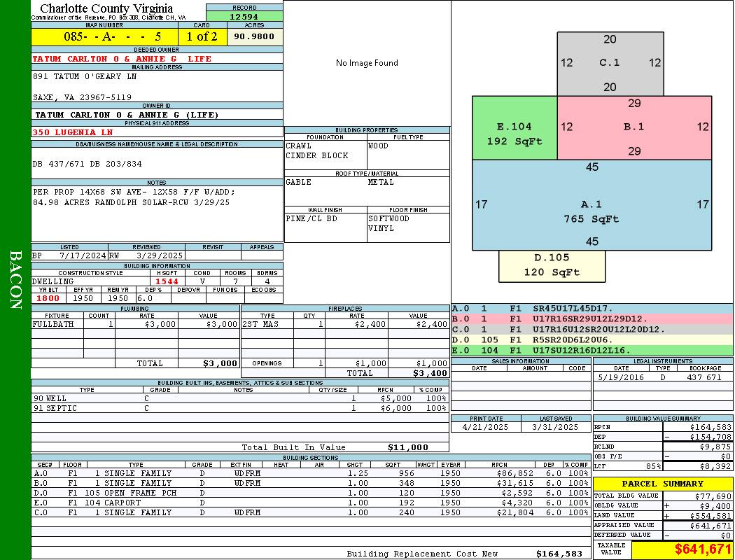Image resolution: width=735 pixels, height=560 pixels.
Task: Select the physical address 350 LUGENIA LN
Action: coord(73,132)
